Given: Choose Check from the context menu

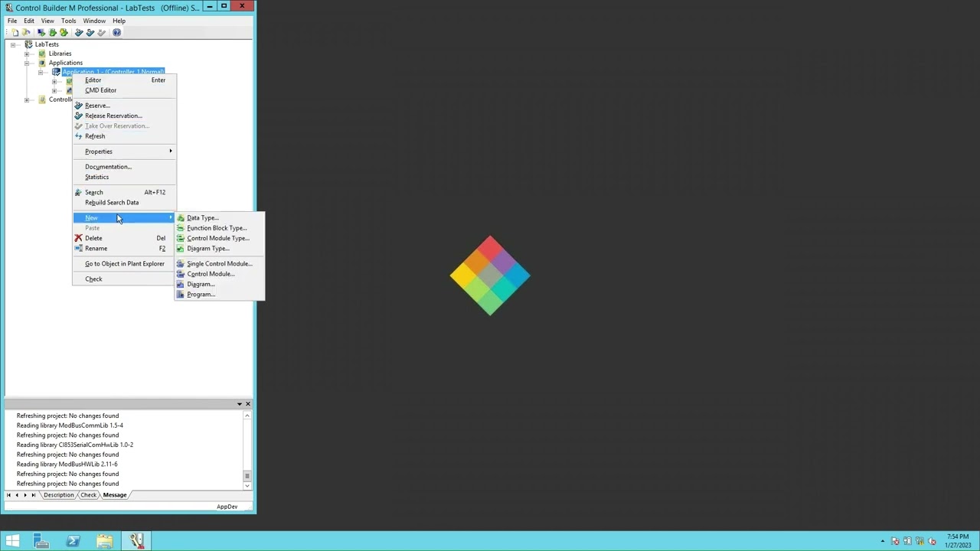Looking at the screenshot, I should click(125, 279).
